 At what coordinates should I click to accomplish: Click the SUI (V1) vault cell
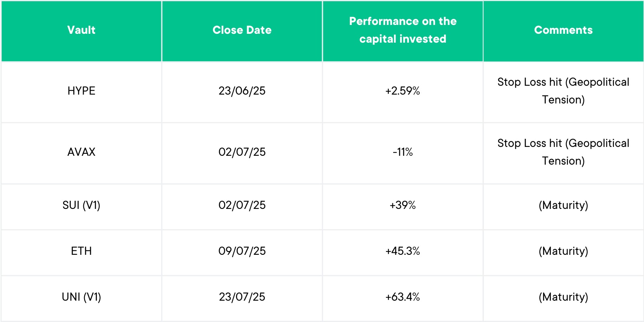click(81, 205)
